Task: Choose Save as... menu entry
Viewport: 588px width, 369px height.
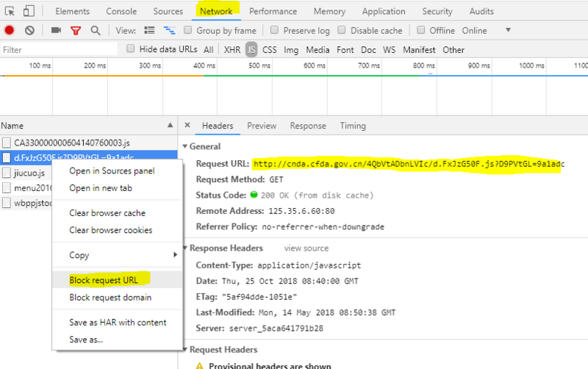Action: [86, 340]
